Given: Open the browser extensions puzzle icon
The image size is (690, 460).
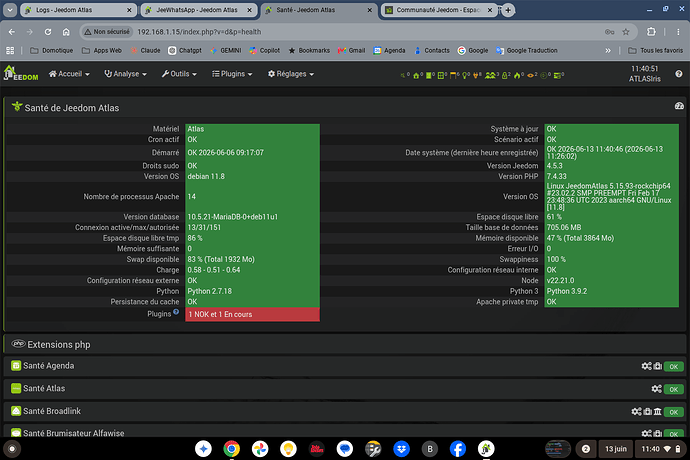Looking at the screenshot, I should tap(651, 32).
